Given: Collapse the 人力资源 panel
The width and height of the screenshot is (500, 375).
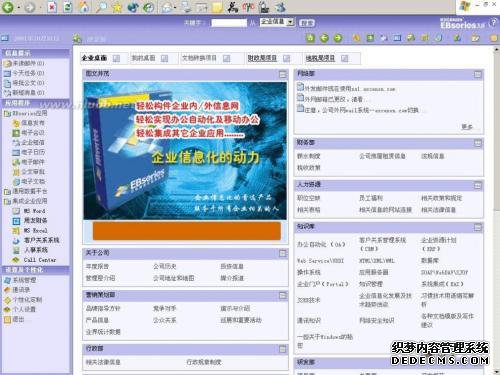Looking at the screenshot, I should [x=478, y=185].
